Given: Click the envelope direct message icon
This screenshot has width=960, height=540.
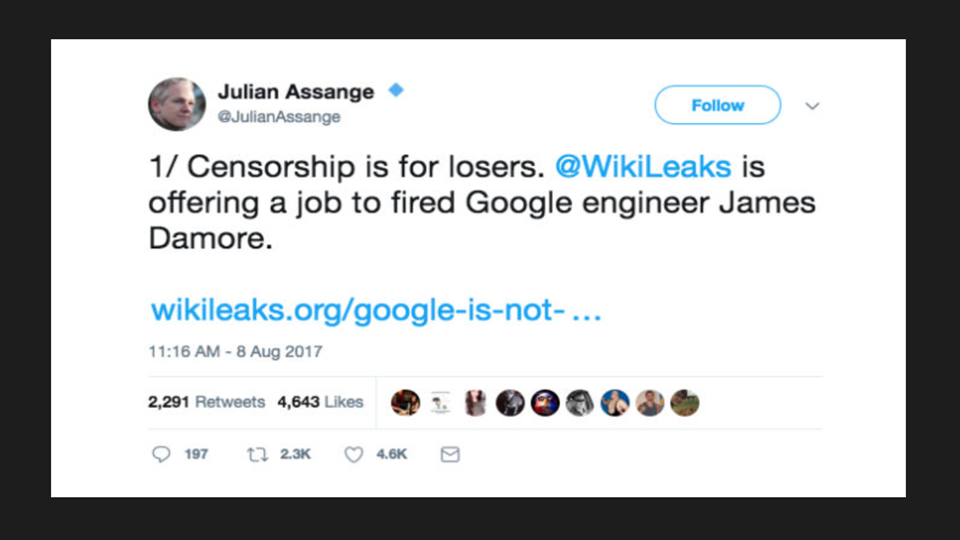Looking at the screenshot, I should pos(450,454).
